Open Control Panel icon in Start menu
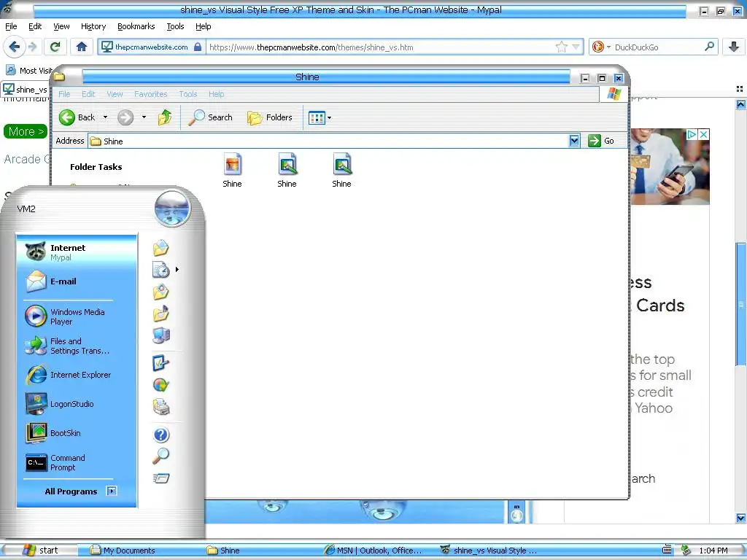This screenshot has height=560, width=747. 161,363
